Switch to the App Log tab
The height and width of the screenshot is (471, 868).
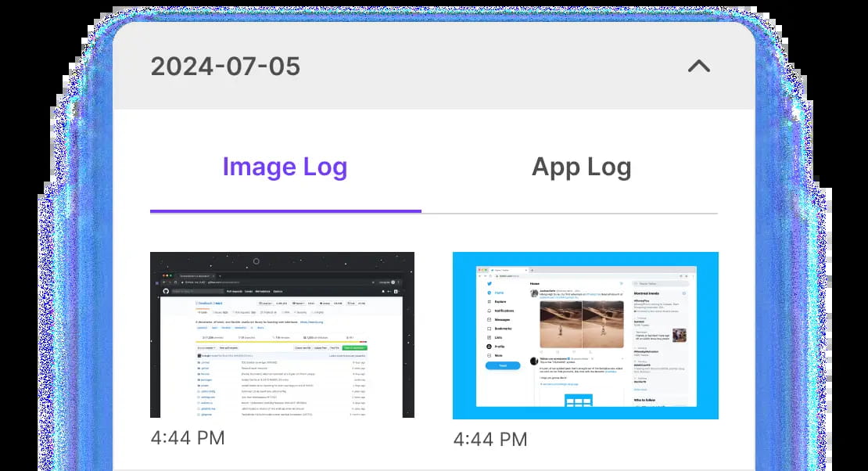[582, 166]
